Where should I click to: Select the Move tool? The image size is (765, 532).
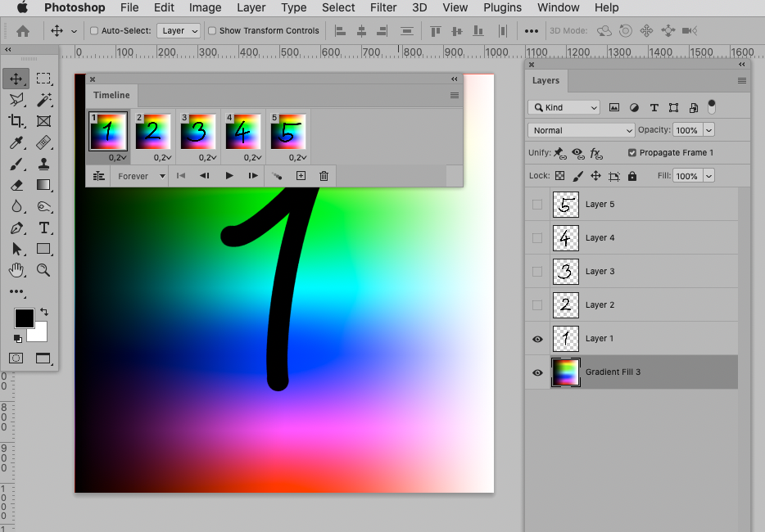click(16, 79)
